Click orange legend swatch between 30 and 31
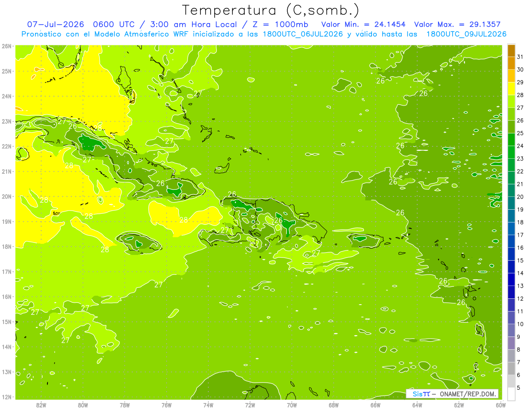 (511, 63)
